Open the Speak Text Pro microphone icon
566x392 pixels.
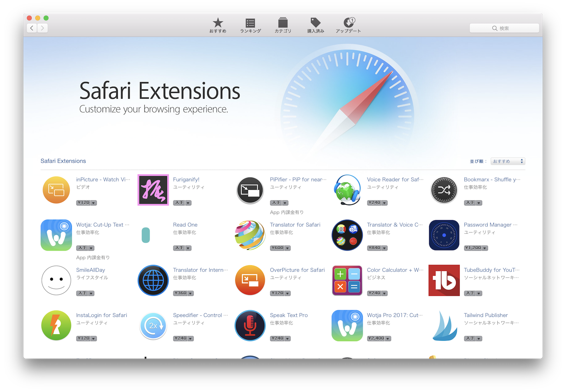point(250,325)
